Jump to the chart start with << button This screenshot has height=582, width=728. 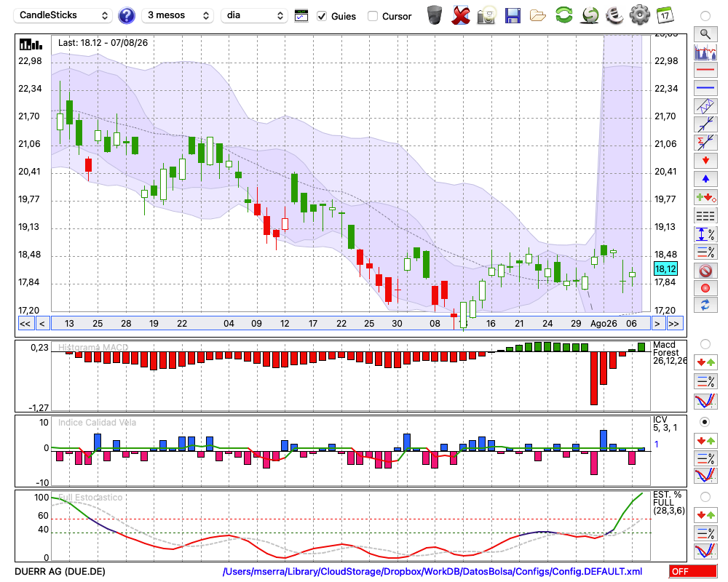(x=25, y=324)
